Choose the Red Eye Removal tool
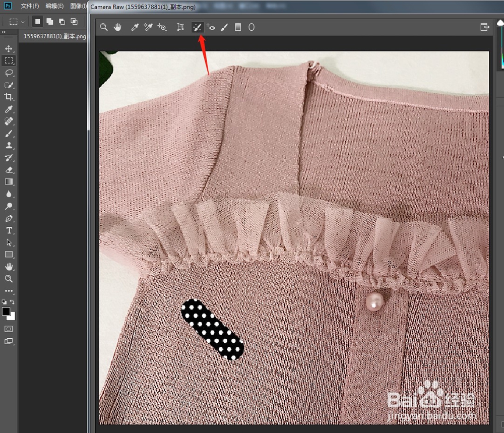The width and height of the screenshot is (504, 433). click(211, 27)
